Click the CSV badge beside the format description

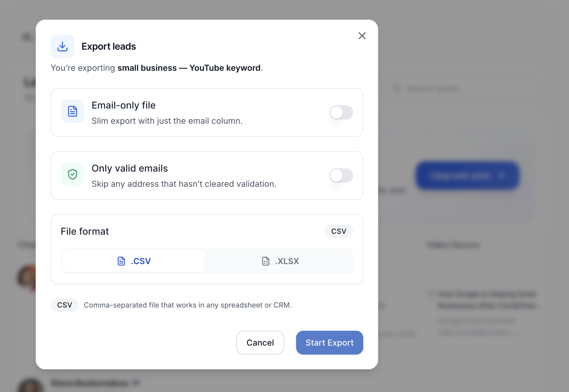tap(65, 305)
